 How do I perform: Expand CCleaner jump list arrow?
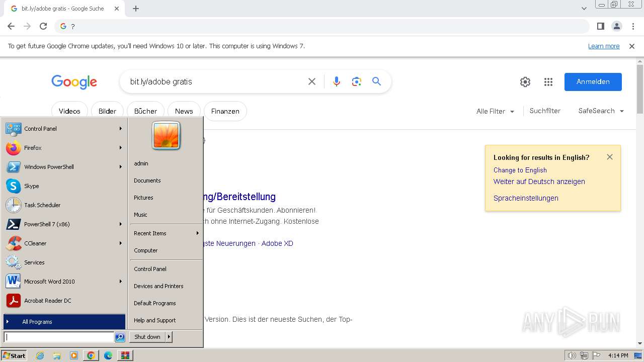click(121, 243)
